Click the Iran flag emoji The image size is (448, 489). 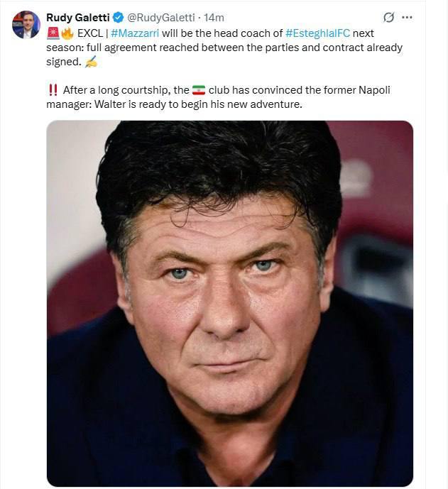(199, 90)
